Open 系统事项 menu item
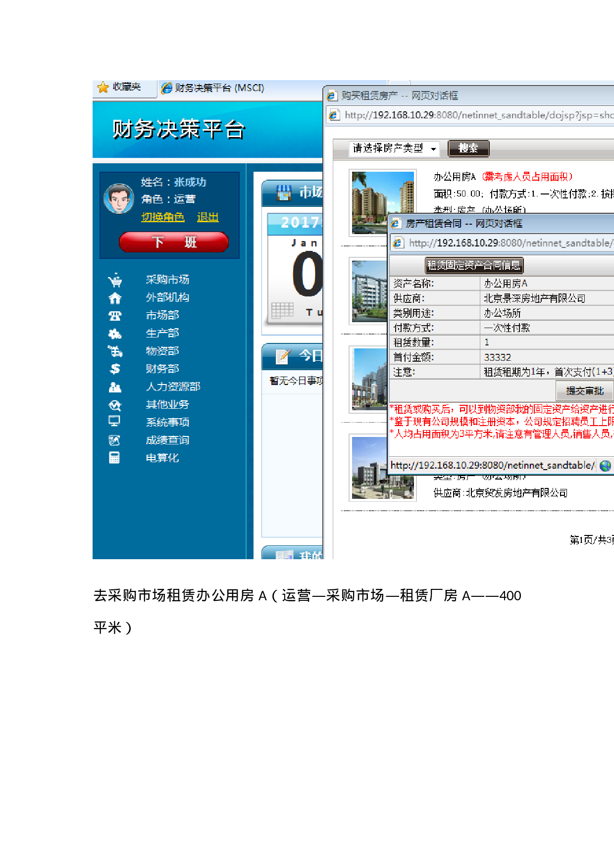The height and width of the screenshot is (868, 614). point(167,422)
